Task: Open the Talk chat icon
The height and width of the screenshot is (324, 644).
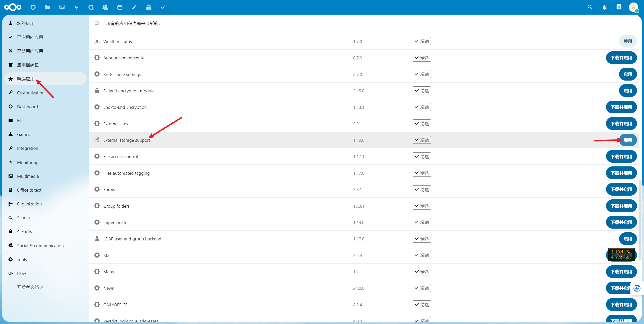Action: [91, 7]
